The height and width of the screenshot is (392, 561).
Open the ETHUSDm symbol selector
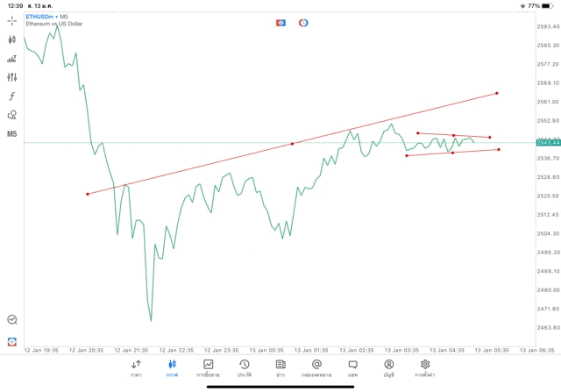[40, 17]
